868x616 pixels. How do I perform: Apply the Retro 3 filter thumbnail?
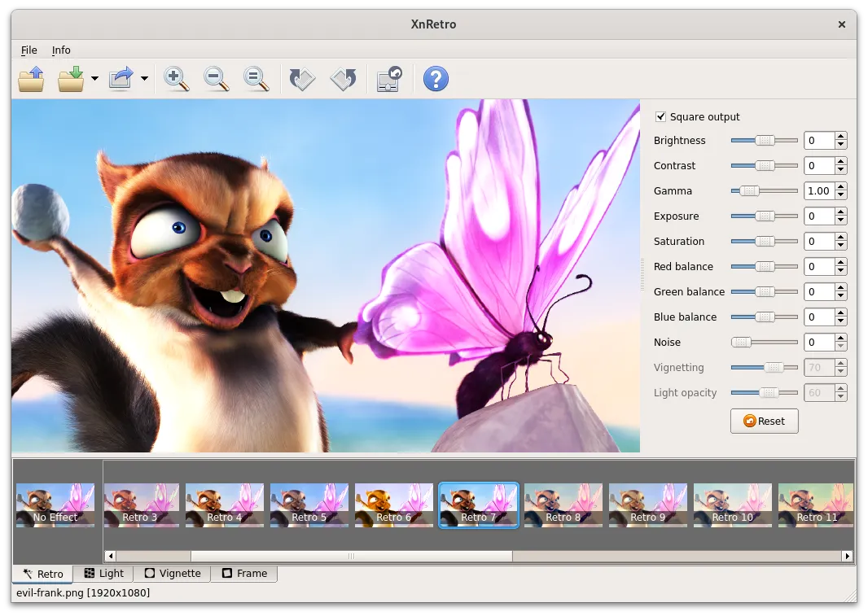click(141, 505)
